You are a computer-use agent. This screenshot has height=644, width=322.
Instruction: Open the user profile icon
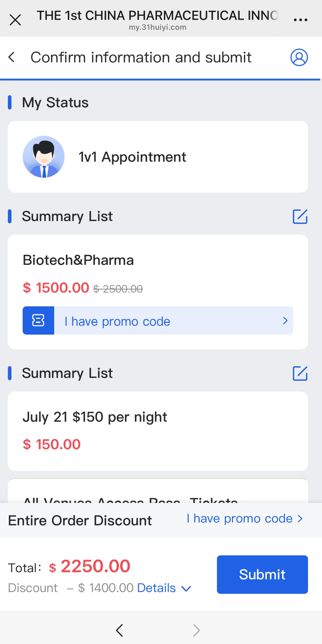tap(299, 57)
